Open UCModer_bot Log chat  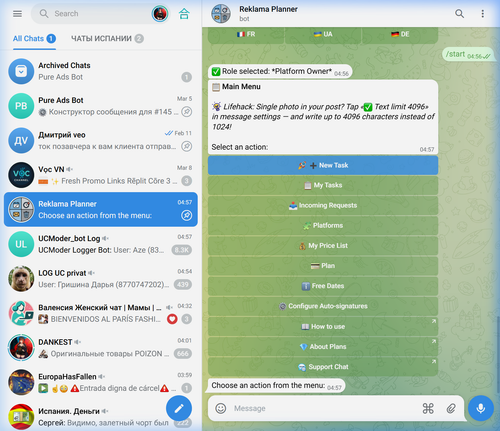pos(100,244)
